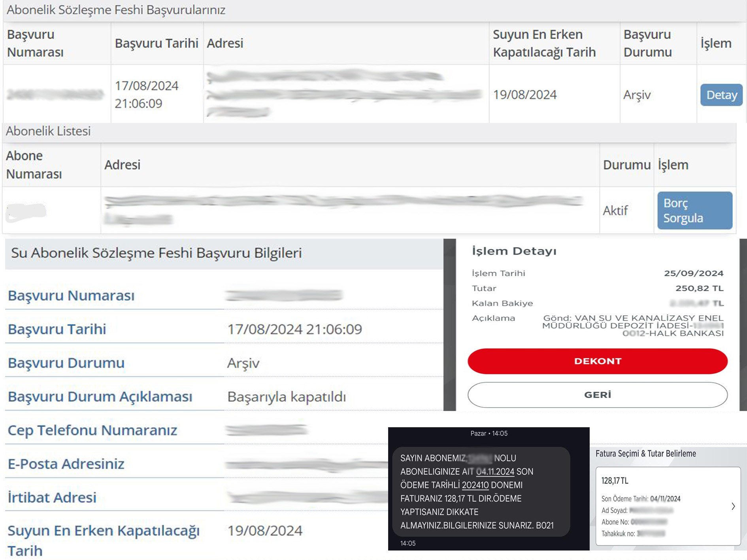This screenshot has height=560, width=747.
Task: Click the Kalan Bakiye label
Action: pyautogui.click(x=502, y=303)
